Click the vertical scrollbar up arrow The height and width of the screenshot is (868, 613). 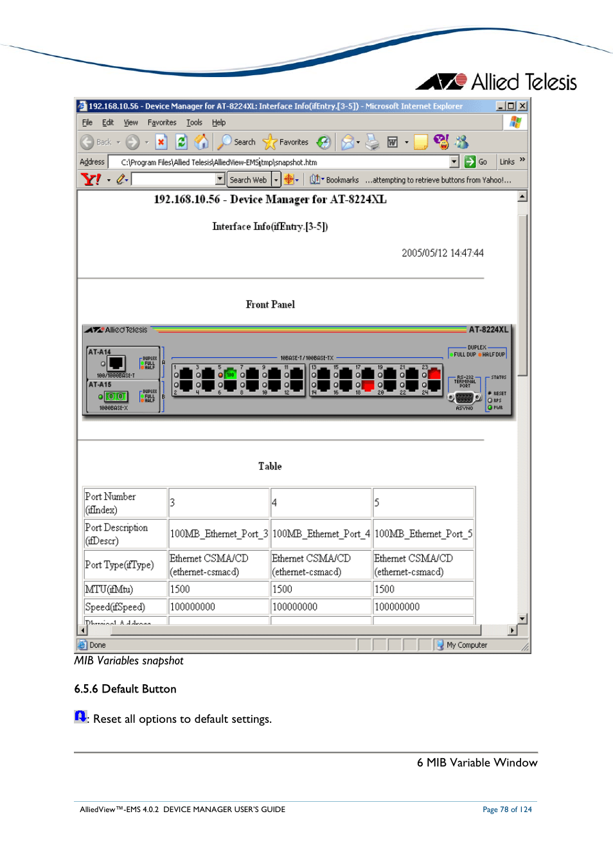click(522, 197)
